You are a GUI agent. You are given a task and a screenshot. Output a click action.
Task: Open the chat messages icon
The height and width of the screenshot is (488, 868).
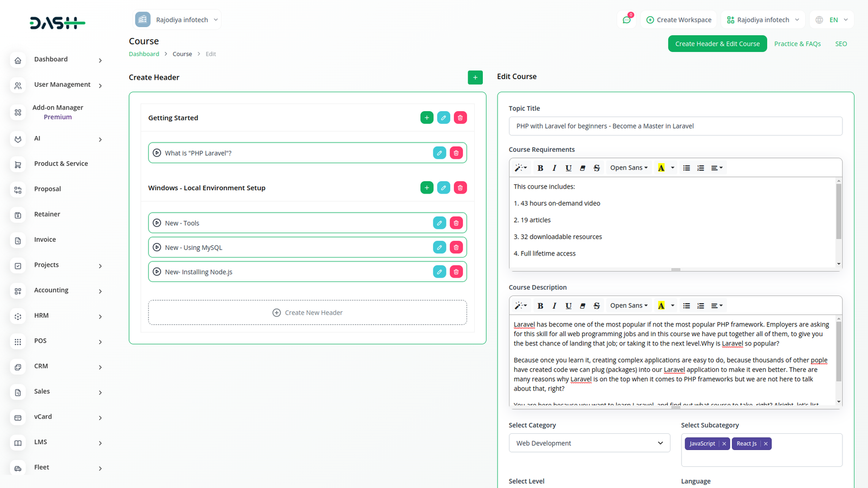627,20
